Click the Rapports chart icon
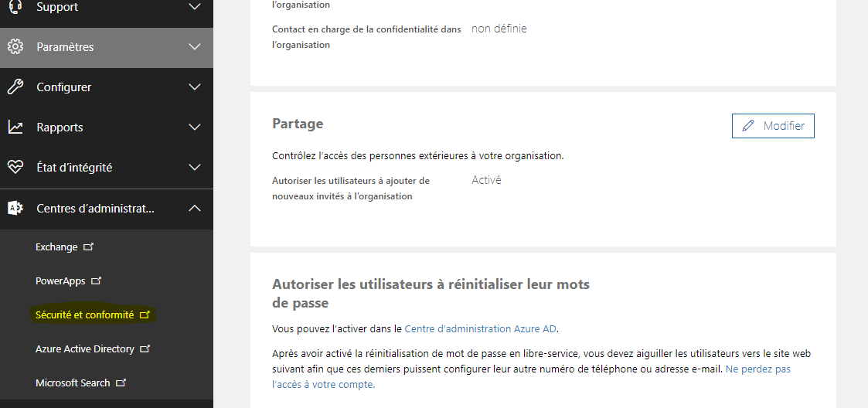 (x=15, y=127)
